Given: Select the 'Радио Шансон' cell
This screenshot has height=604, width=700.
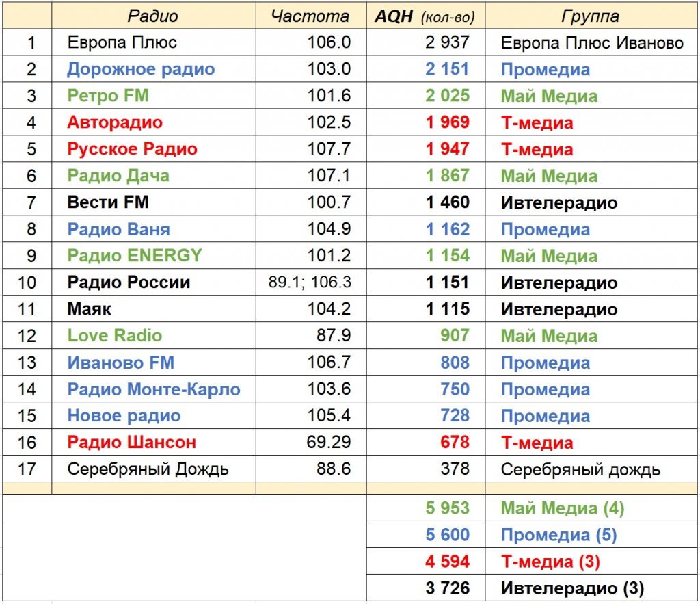Looking at the screenshot, I should (x=154, y=443).
